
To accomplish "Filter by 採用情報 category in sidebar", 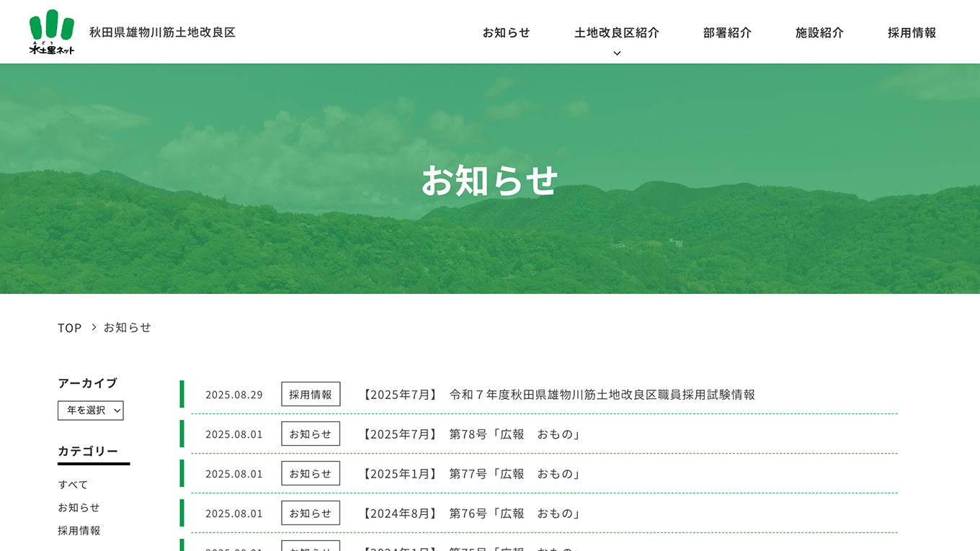I will pyautogui.click(x=79, y=531).
